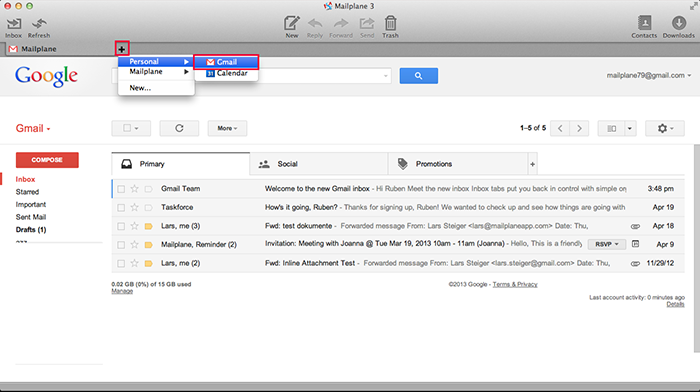700x392 pixels.
Task: Click the Terms & Privacy link
Action: click(515, 284)
